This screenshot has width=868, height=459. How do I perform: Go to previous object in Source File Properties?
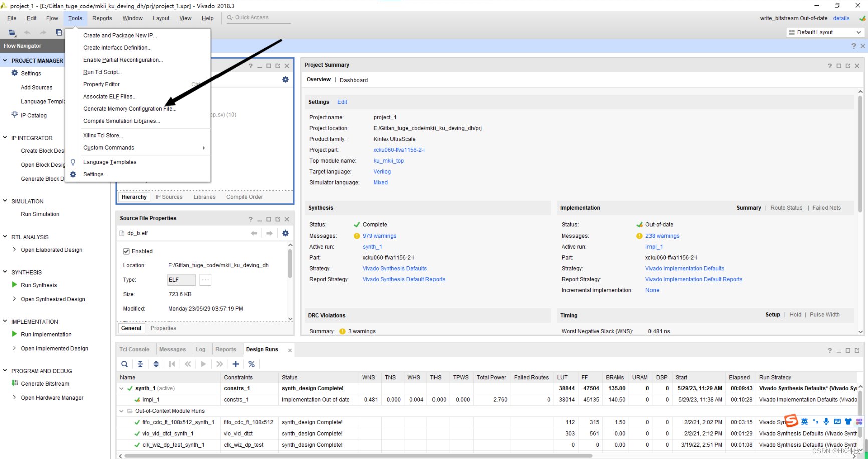click(x=254, y=233)
